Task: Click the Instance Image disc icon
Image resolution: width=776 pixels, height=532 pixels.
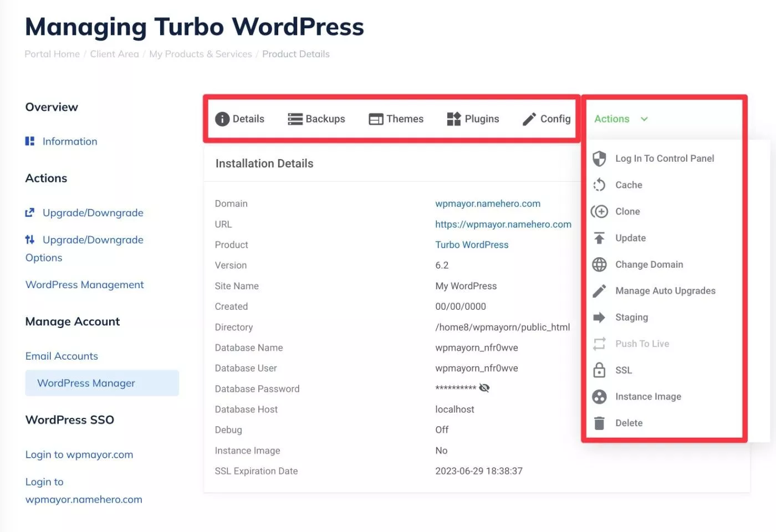Action: [599, 397]
